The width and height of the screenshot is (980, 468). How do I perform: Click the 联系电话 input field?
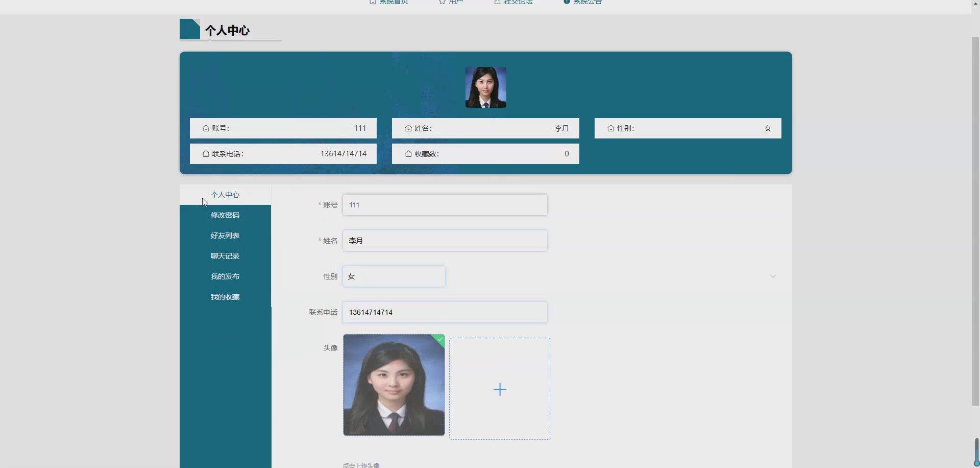(x=445, y=312)
